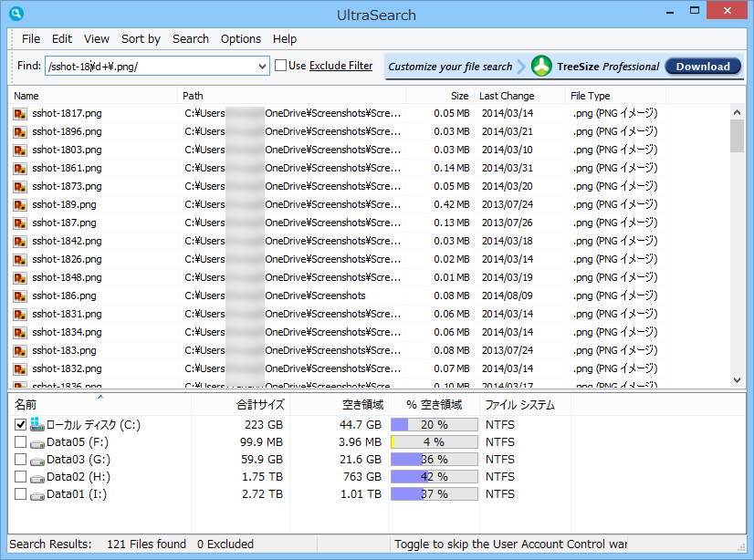Click the 42 % free space bar for H:
Screen dimensions: 754x560
(x=435, y=476)
